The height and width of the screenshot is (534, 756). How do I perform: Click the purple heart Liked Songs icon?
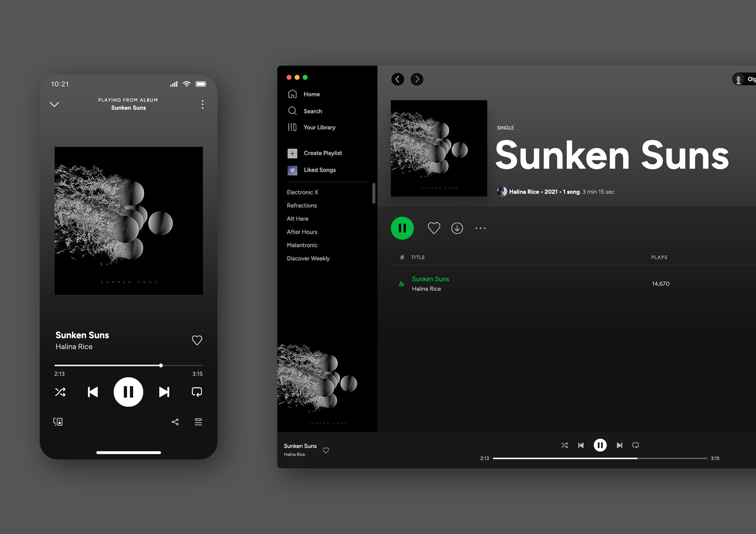pos(292,170)
